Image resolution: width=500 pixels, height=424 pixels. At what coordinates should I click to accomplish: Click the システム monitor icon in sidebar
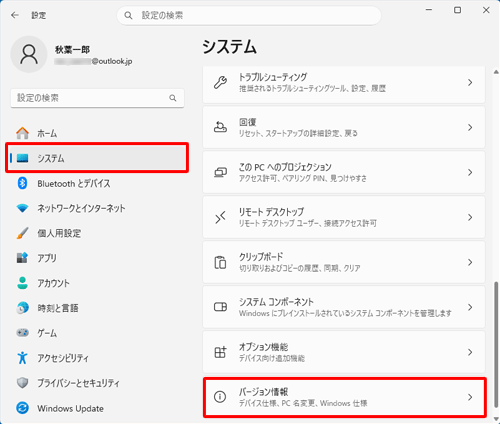pyautogui.click(x=23, y=158)
